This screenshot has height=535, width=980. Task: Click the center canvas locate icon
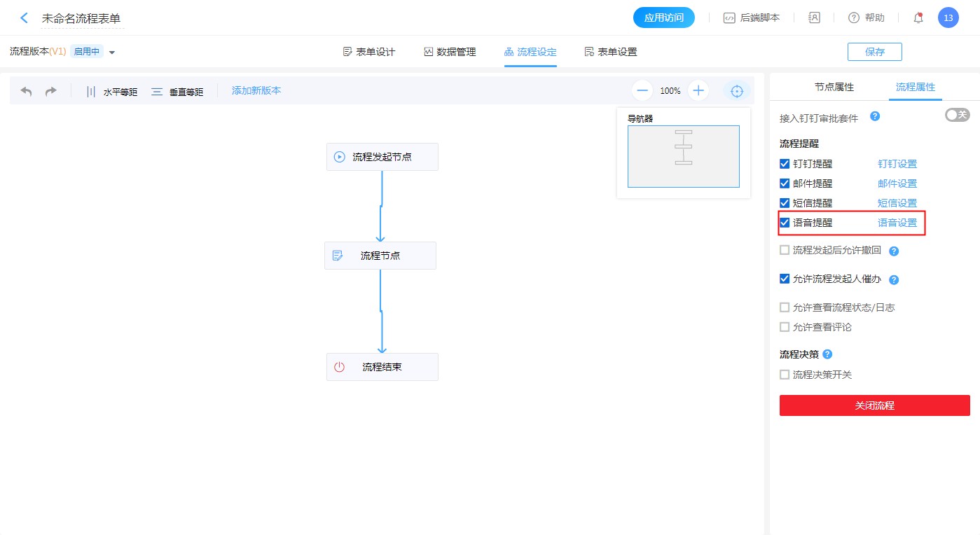point(736,91)
